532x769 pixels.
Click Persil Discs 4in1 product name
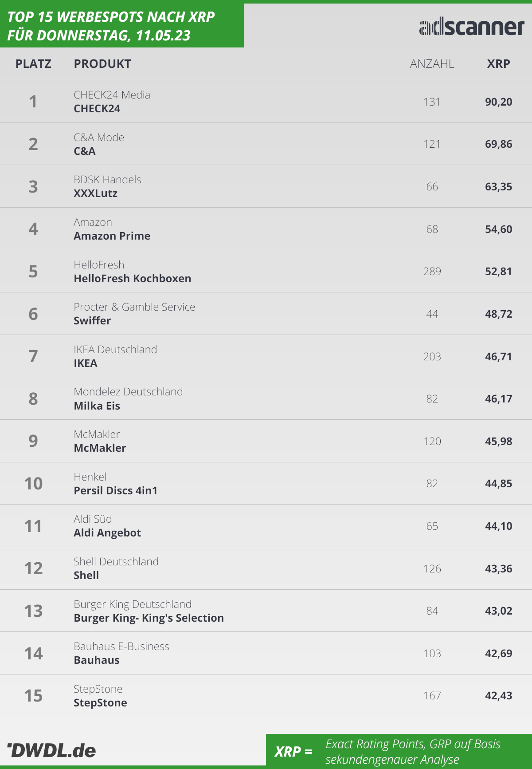[115, 491]
